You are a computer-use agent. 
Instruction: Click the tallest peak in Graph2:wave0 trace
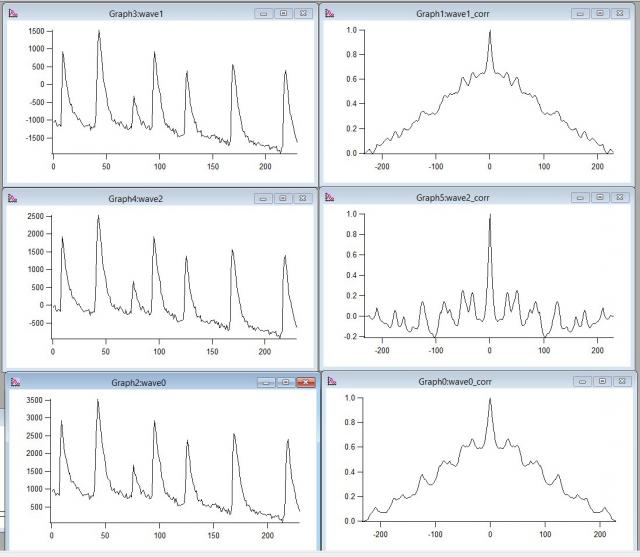click(x=98, y=401)
